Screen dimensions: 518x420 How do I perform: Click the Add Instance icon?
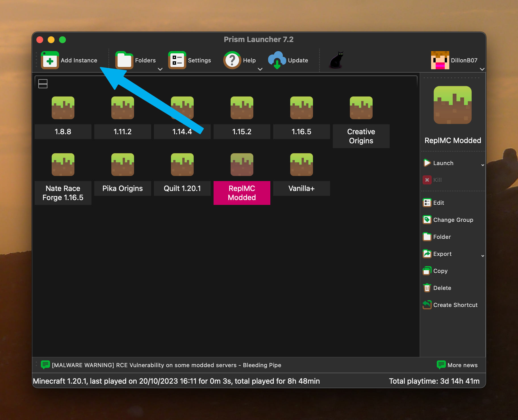point(50,60)
